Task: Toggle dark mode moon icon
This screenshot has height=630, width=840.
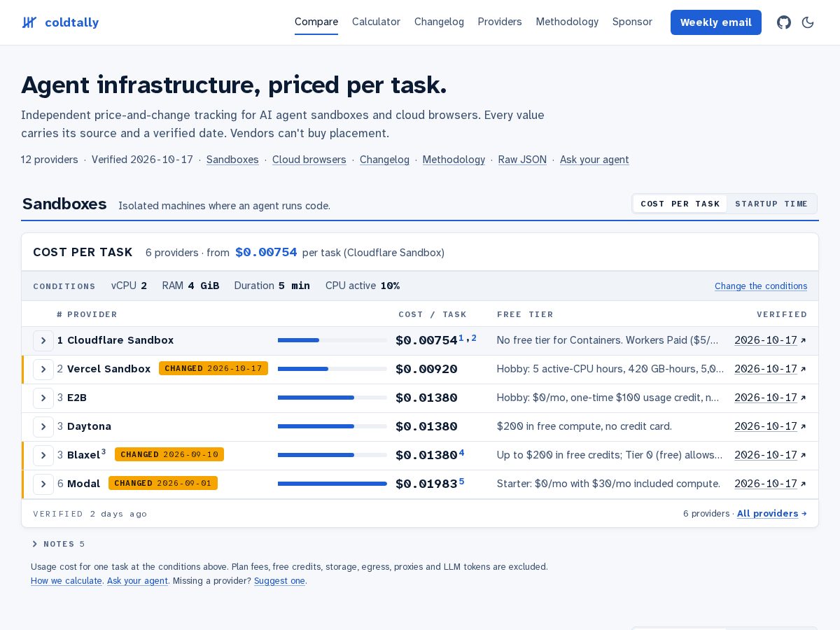Action: point(808,22)
